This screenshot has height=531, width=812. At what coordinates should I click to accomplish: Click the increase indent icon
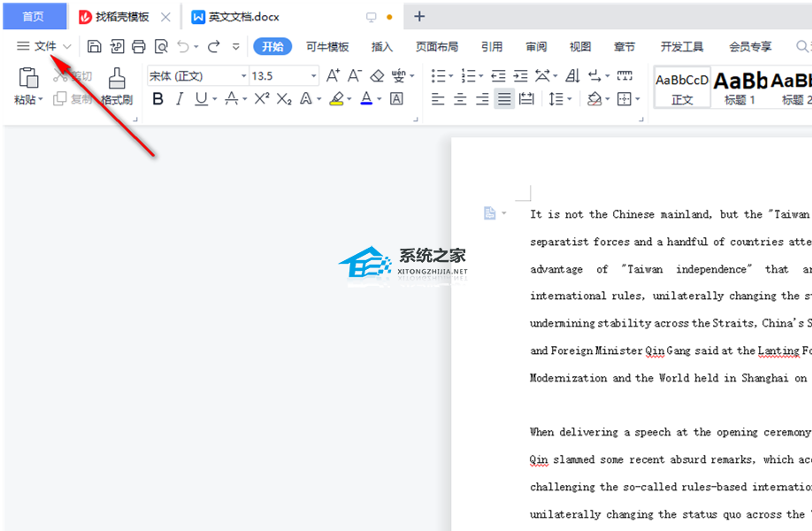[x=520, y=76]
